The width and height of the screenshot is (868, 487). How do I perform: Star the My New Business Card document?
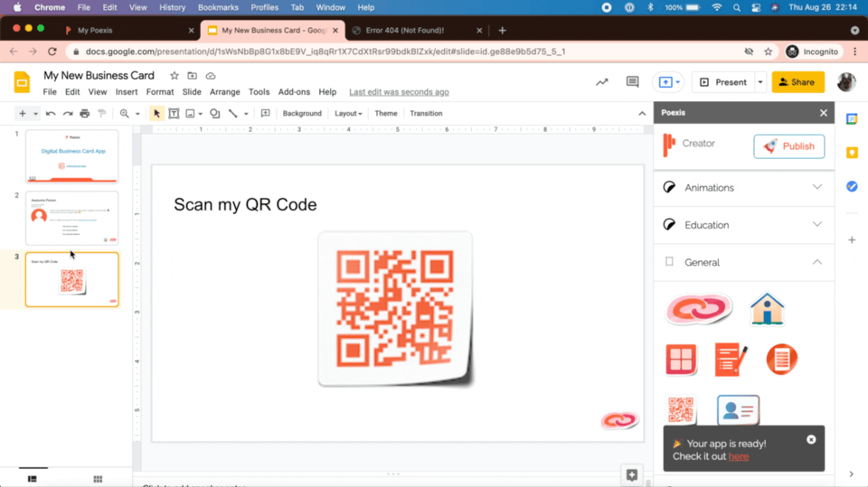[x=175, y=76]
